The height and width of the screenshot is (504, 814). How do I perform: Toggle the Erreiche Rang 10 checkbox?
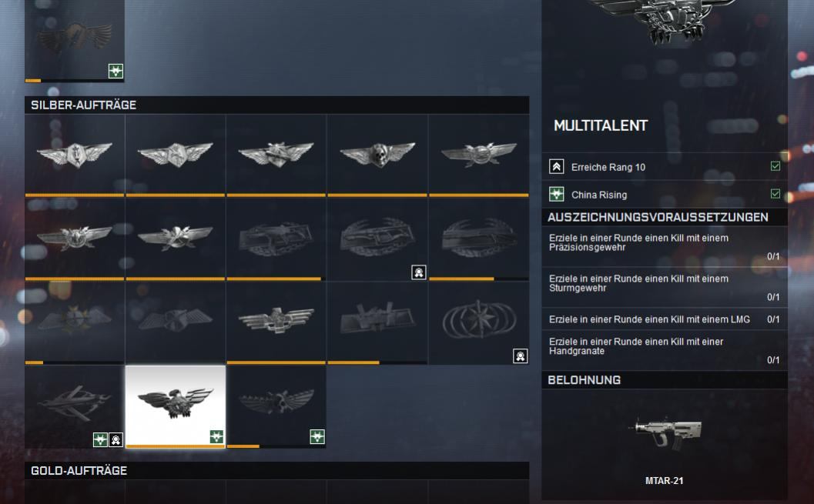775,166
